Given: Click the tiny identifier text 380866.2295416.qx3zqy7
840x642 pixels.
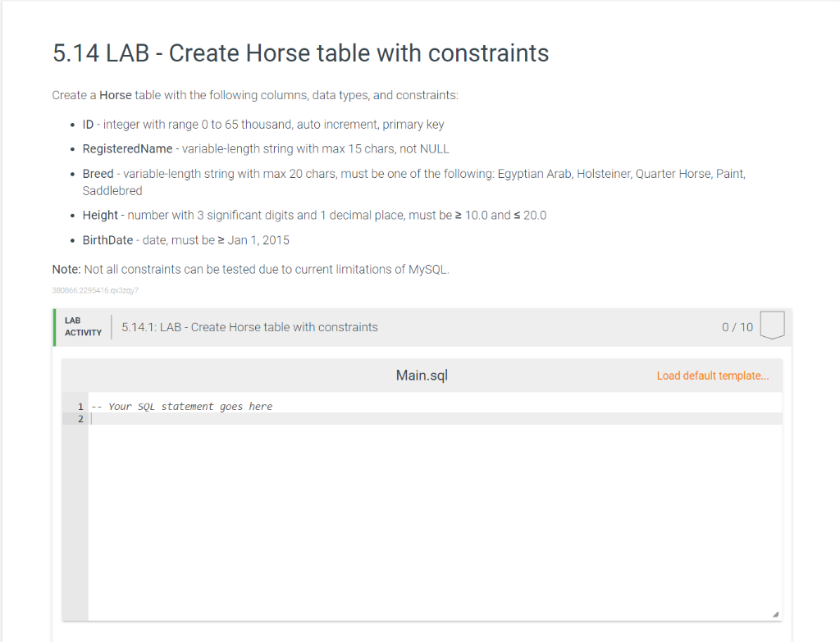Looking at the screenshot, I should point(94,289).
